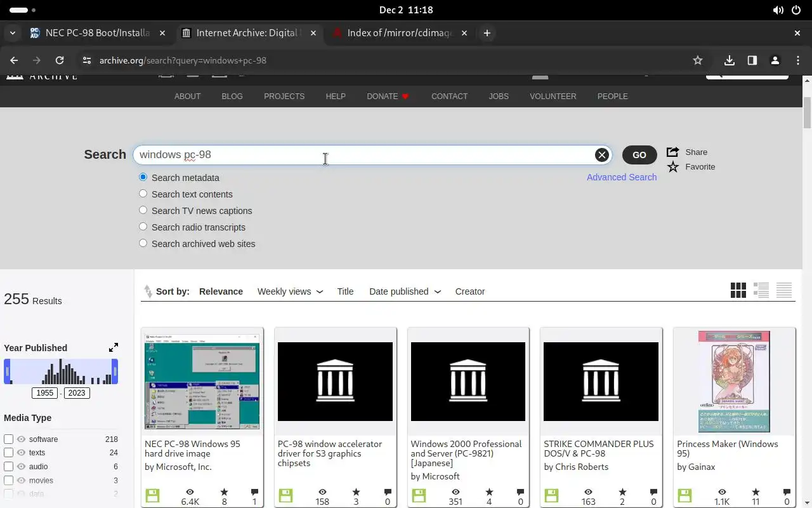The image size is (812, 508).
Task: Open HELP nav item
Action: click(336, 97)
